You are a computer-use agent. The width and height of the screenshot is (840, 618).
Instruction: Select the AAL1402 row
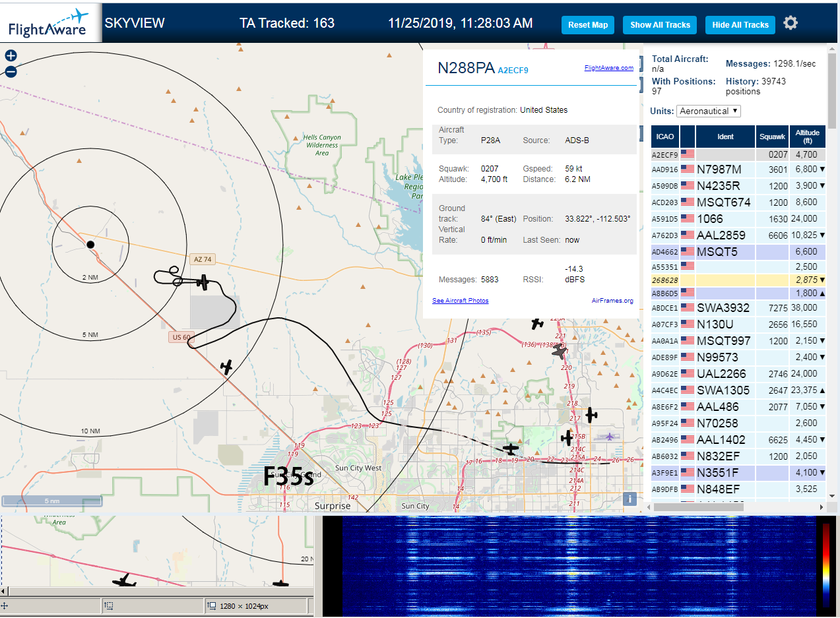coord(738,440)
